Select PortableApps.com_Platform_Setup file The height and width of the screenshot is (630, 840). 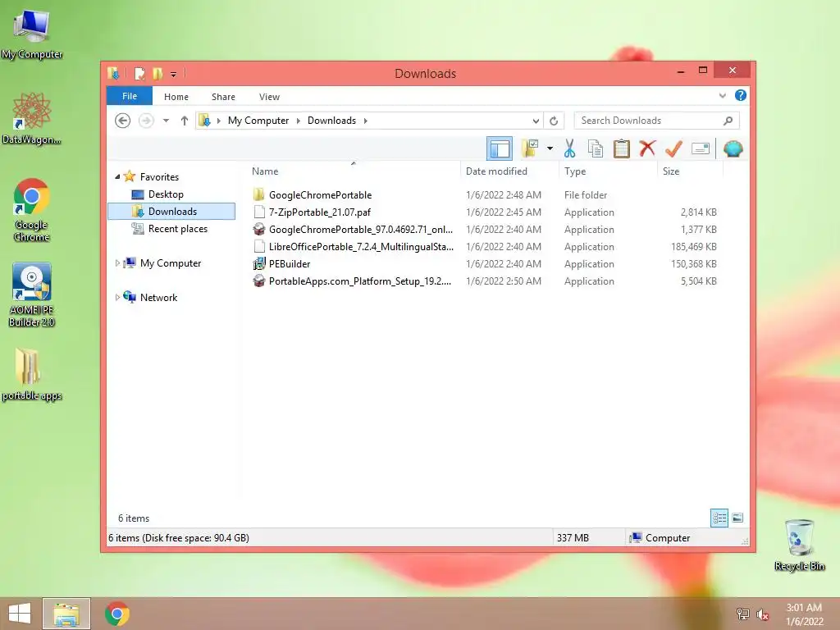click(x=360, y=281)
